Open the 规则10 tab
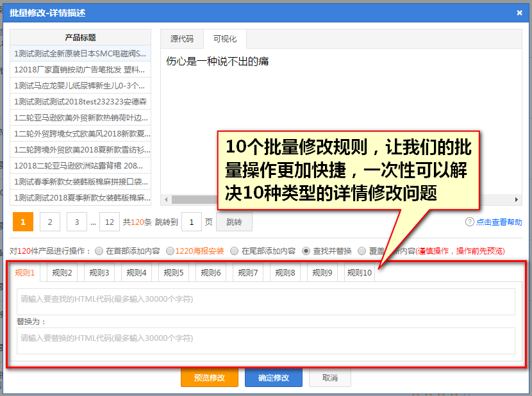 pos(359,273)
